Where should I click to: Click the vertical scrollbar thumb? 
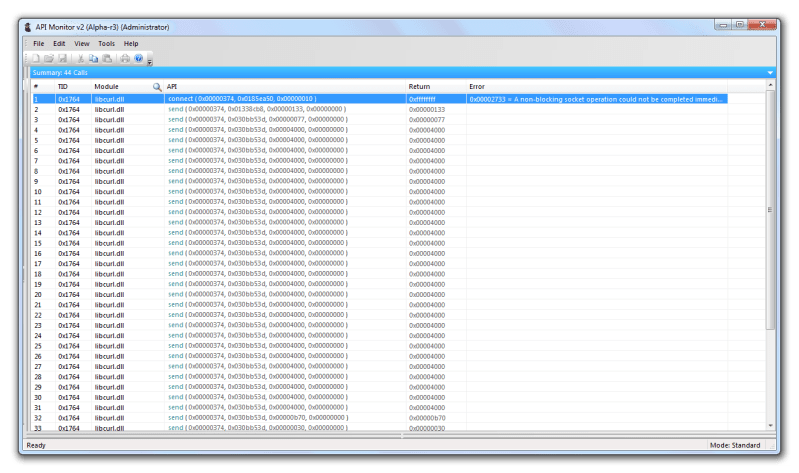tap(770, 209)
